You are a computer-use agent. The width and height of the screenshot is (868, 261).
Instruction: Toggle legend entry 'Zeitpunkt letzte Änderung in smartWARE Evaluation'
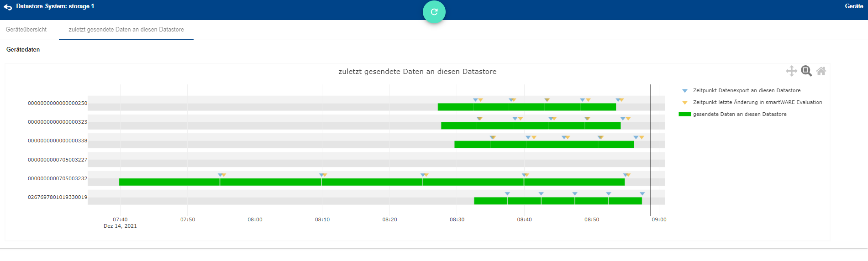(x=757, y=102)
